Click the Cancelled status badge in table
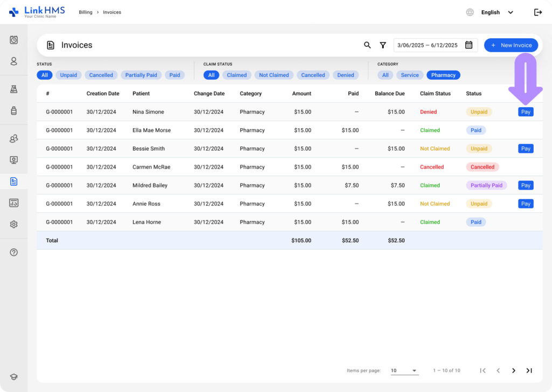The width and height of the screenshot is (552, 392). [x=482, y=167]
